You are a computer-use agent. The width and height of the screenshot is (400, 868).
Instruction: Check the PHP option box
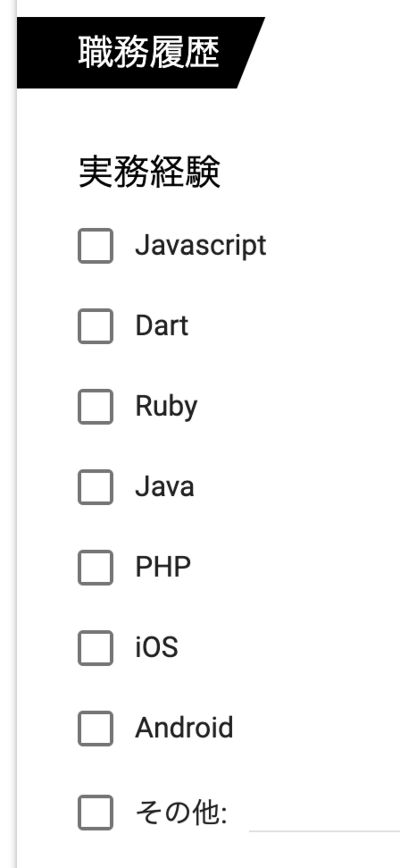[95, 567]
